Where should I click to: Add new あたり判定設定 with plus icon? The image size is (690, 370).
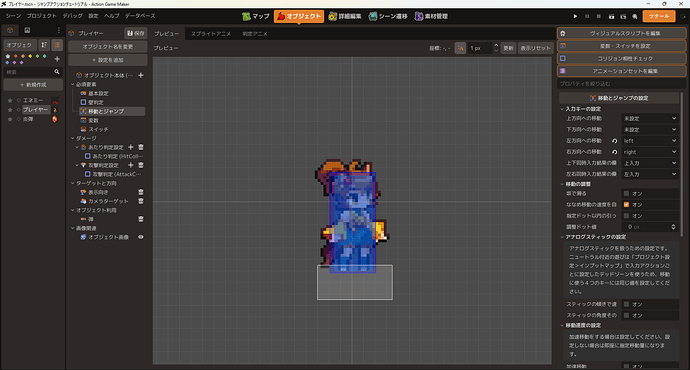131,147
